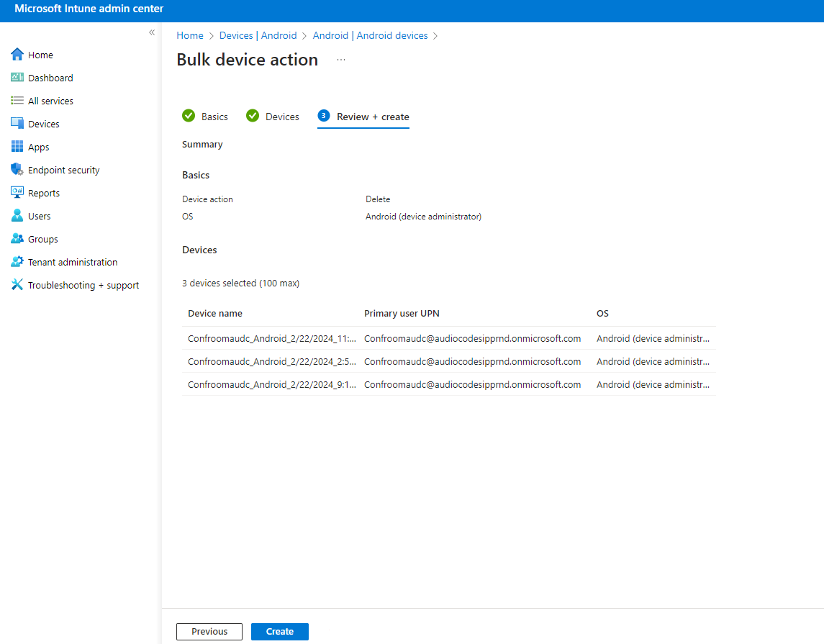The height and width of the screenshot is (644, 824).
Task: Click the Troubleshooting + support tools icon
Action: tap(17, 285)
